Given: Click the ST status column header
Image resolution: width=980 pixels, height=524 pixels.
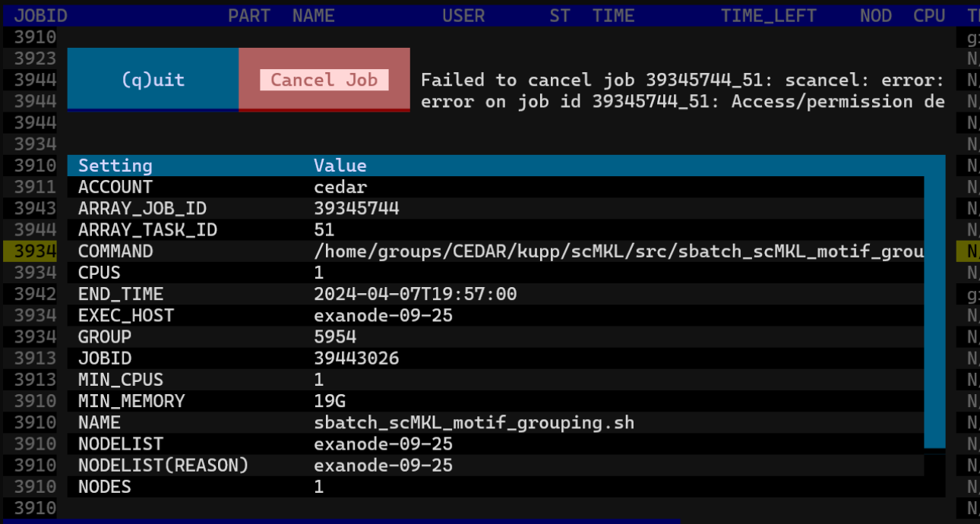Looking at the screenshot, I should (560, 16).
